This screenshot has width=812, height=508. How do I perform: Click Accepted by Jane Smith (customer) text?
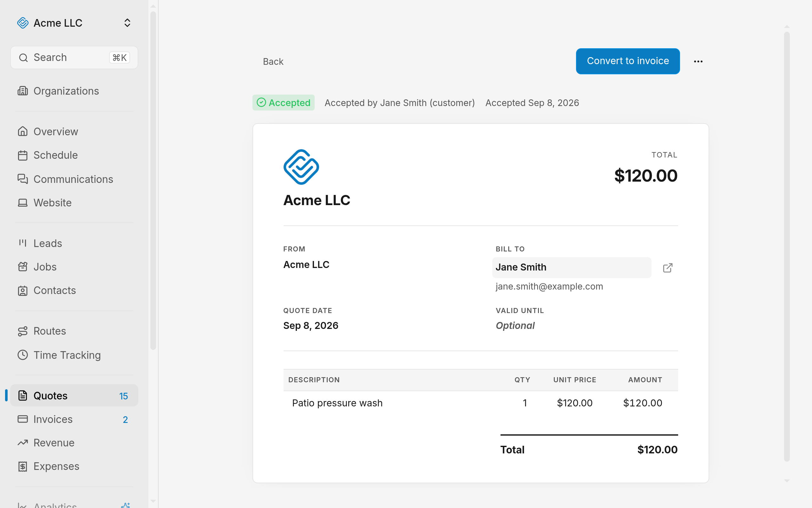[x=399, y=103]
